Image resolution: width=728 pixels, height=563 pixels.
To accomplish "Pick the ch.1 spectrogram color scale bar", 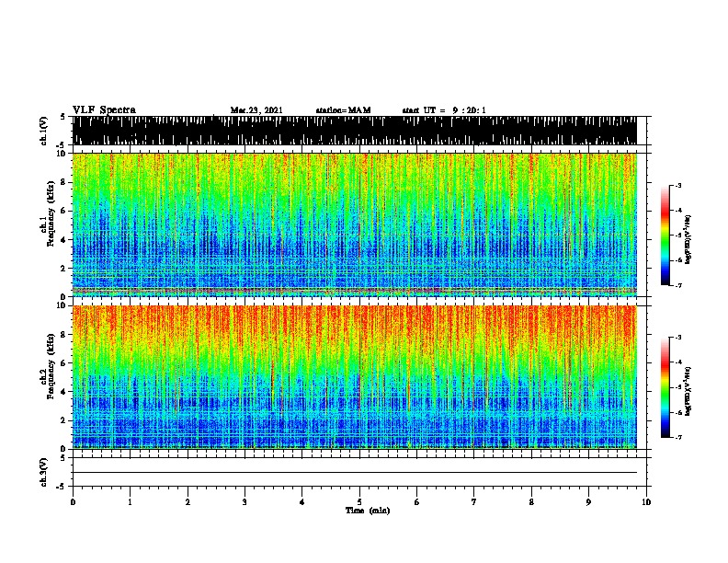I will pos(665,236).
